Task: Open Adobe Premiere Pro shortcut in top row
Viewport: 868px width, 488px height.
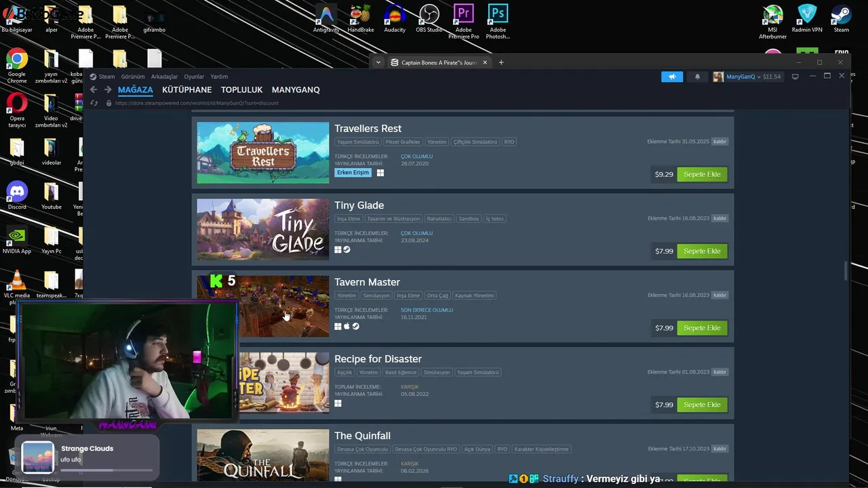Action: 464,20
